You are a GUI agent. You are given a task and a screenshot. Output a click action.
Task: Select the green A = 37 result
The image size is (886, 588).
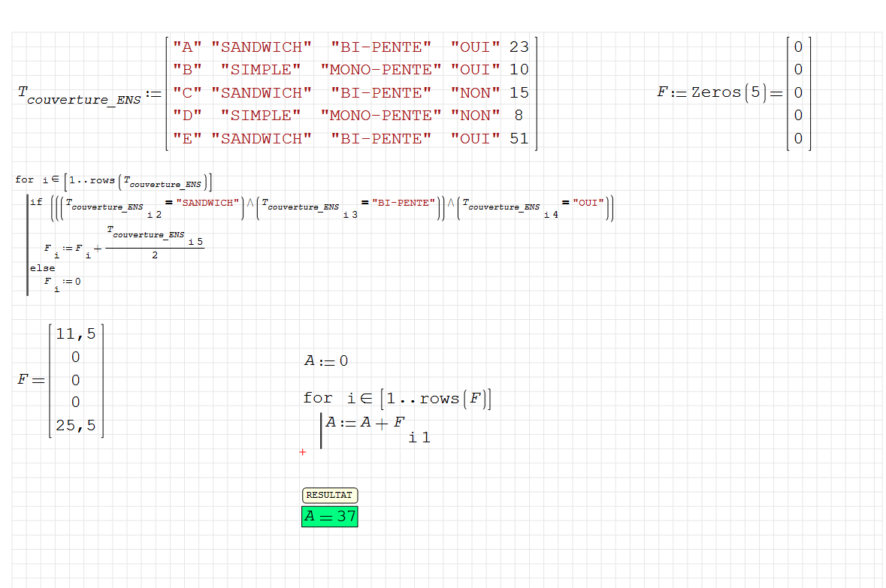[329, 517]
